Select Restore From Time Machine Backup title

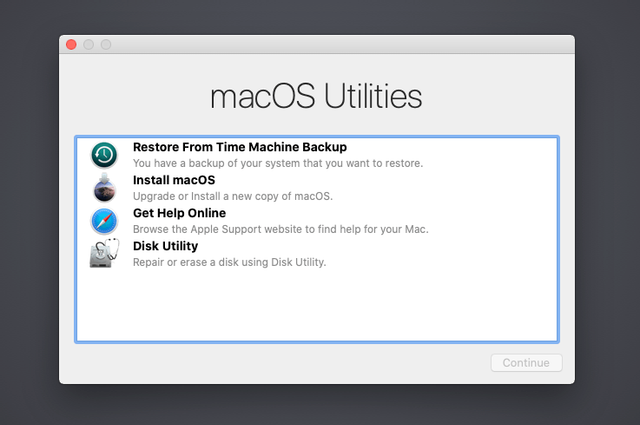240,147
